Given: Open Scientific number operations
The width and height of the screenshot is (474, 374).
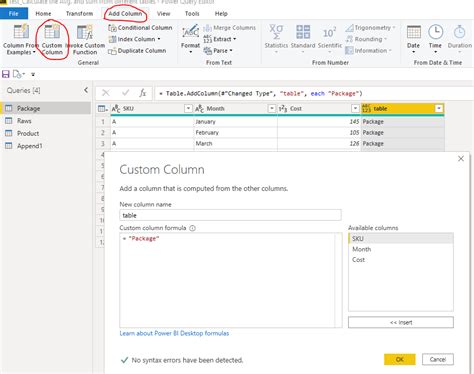Looking at the screenshot, I should [x=330, y=39].
